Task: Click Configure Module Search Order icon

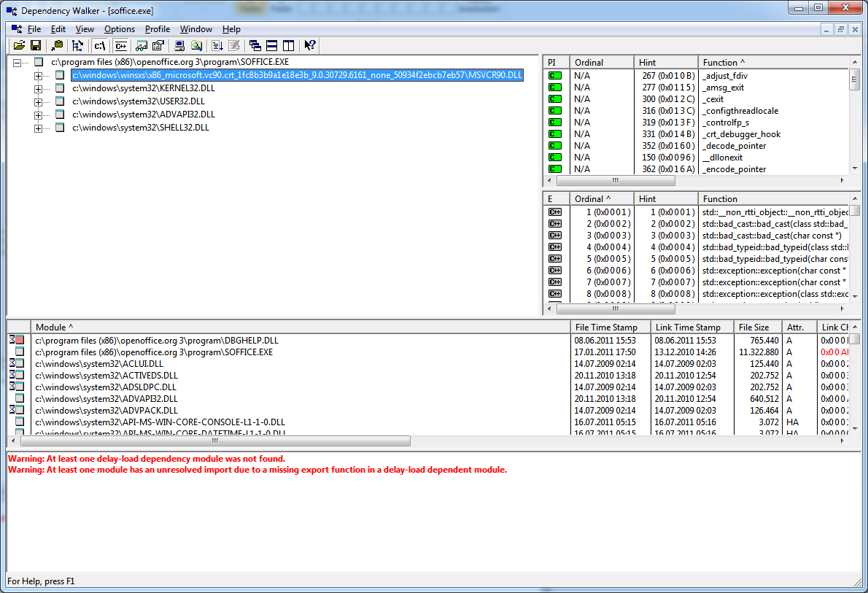Action: point(196,46)
